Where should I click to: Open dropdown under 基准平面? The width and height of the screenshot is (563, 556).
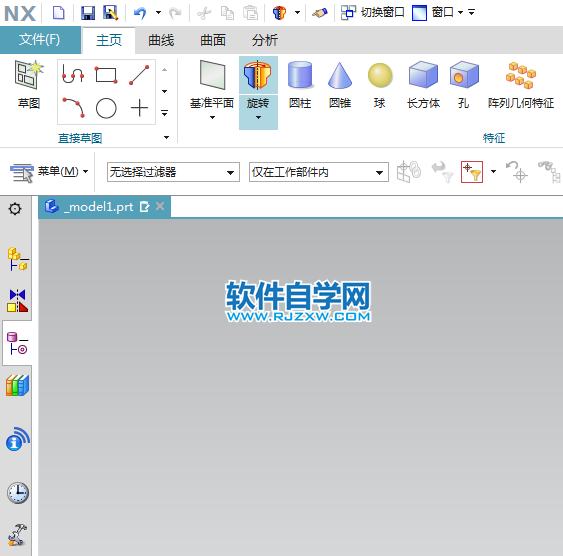tap(212, 117)
